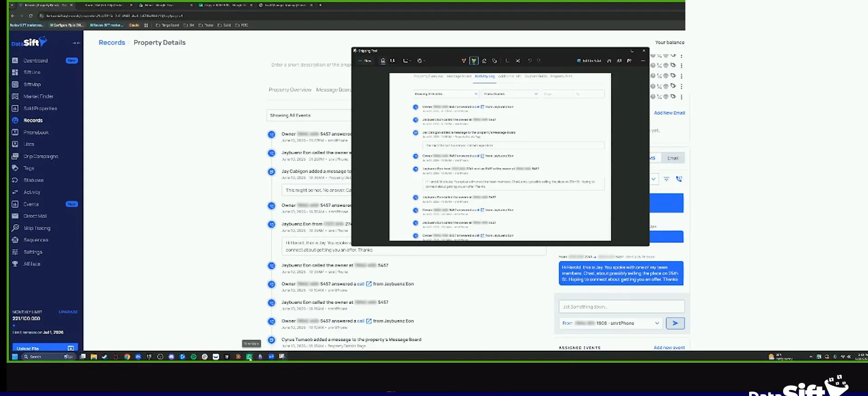This screenshot has width=868, height=396.
Task: Click the browser back arrow
Action: (x=13, y=16)
